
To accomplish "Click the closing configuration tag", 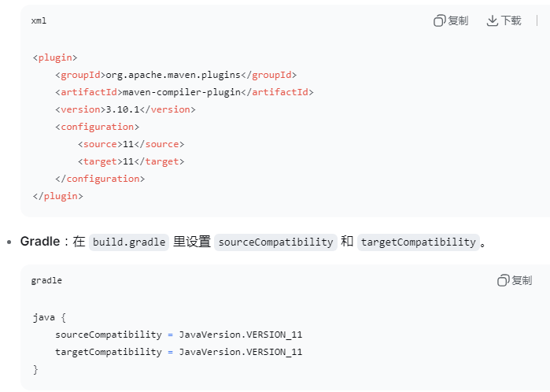I will pos(100,179).
